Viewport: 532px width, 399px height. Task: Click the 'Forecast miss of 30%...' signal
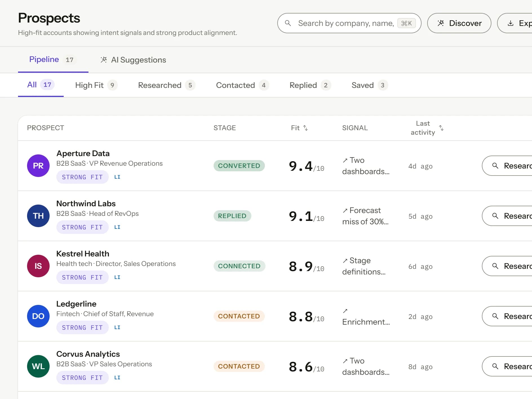pyautogui.click(x=365, y=216)
